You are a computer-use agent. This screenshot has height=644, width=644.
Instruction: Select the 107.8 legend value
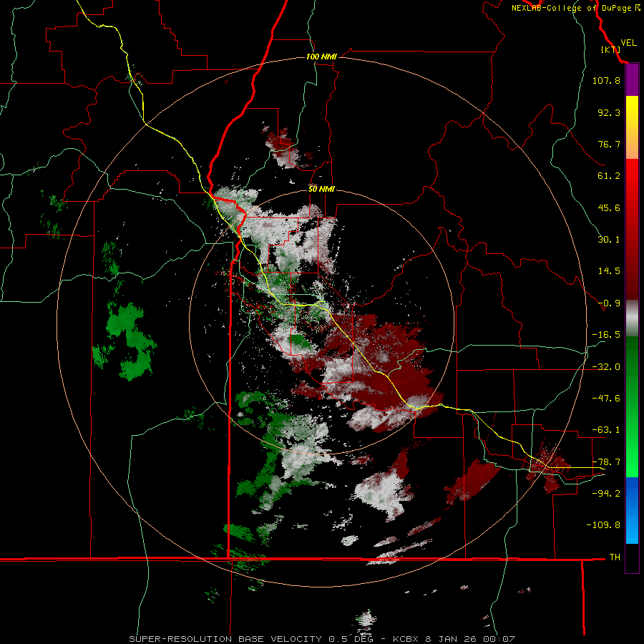606,80
